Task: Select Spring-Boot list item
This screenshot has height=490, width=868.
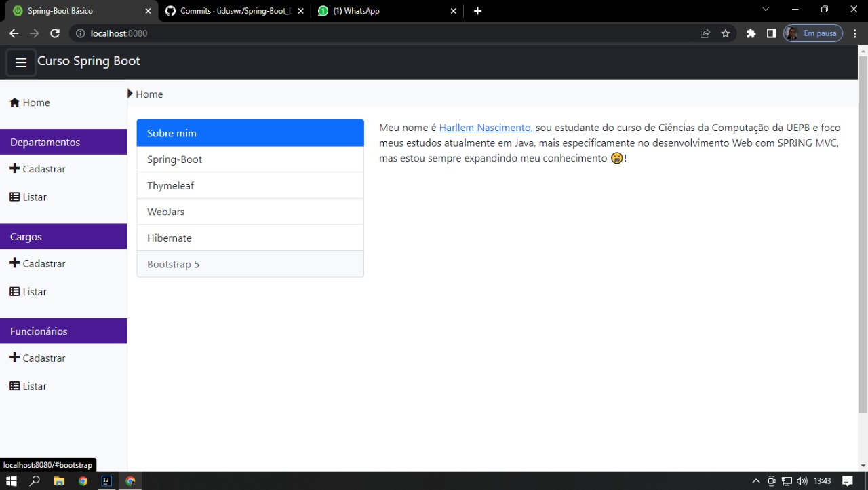Action: (250, 159)
